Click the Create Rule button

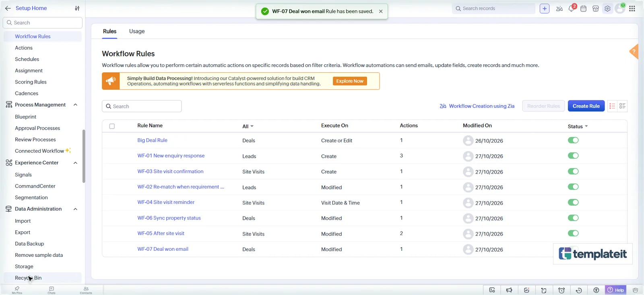[586, 106]
